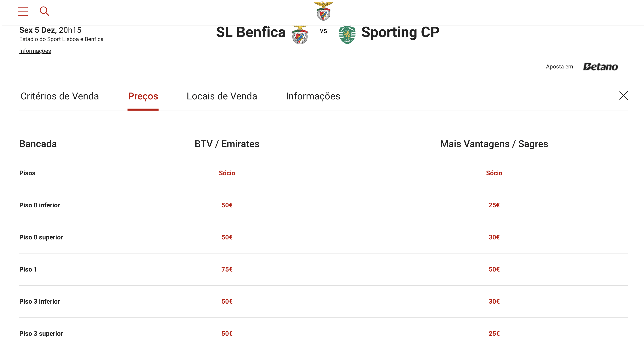Viewport: 644px width, 348px height.
Task: Select the Piso 3 superior row label
Action: [41, 334]
